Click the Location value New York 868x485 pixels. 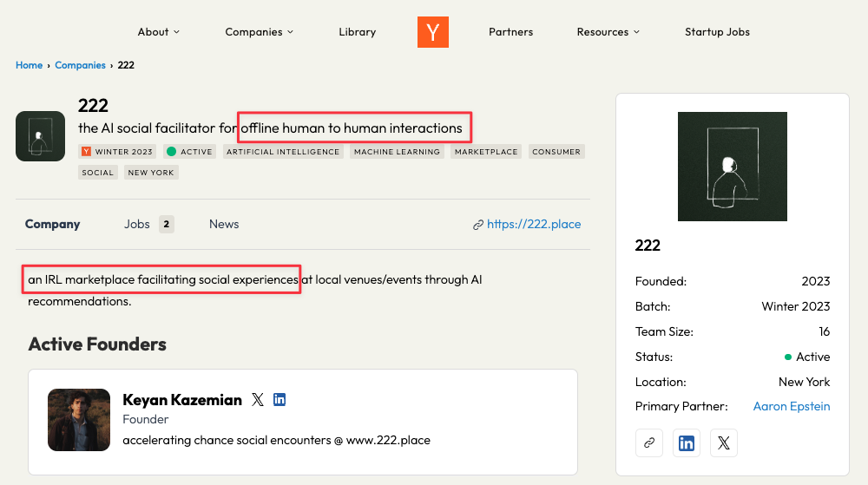(805, 382)
